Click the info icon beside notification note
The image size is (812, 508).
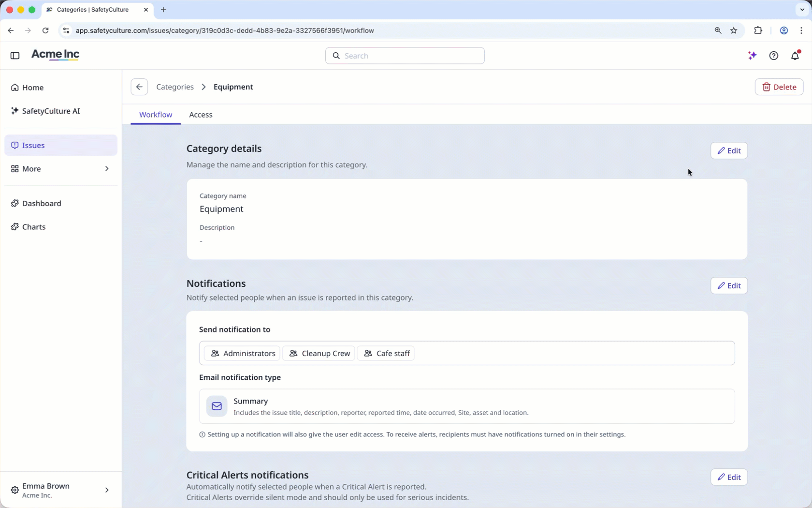tap(202, 434)
